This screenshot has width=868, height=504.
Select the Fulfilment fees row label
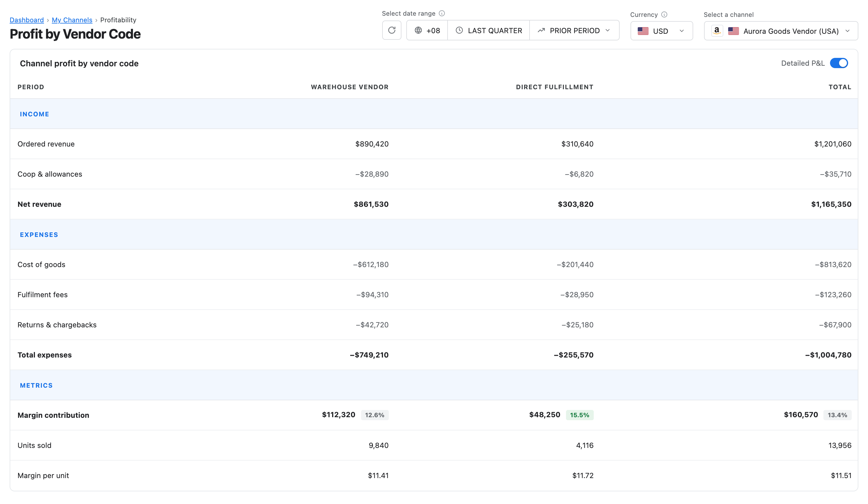pos(42,295)
